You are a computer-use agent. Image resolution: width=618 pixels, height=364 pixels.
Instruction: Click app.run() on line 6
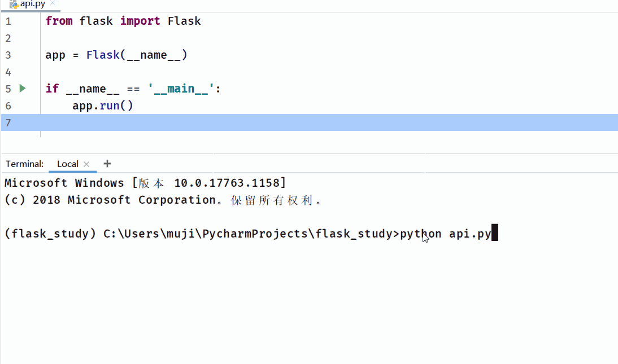(x=102, y=106)
